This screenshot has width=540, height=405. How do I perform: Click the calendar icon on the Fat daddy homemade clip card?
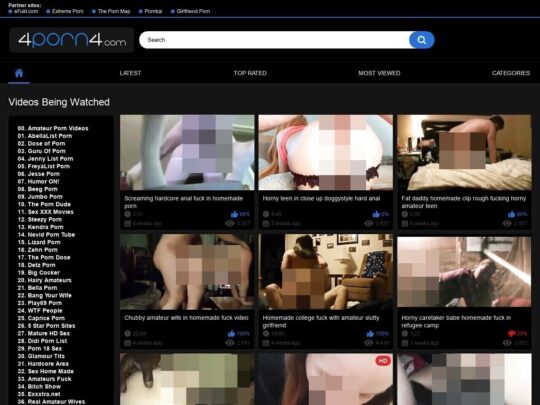pyautogui.click(x=405, y=224)
